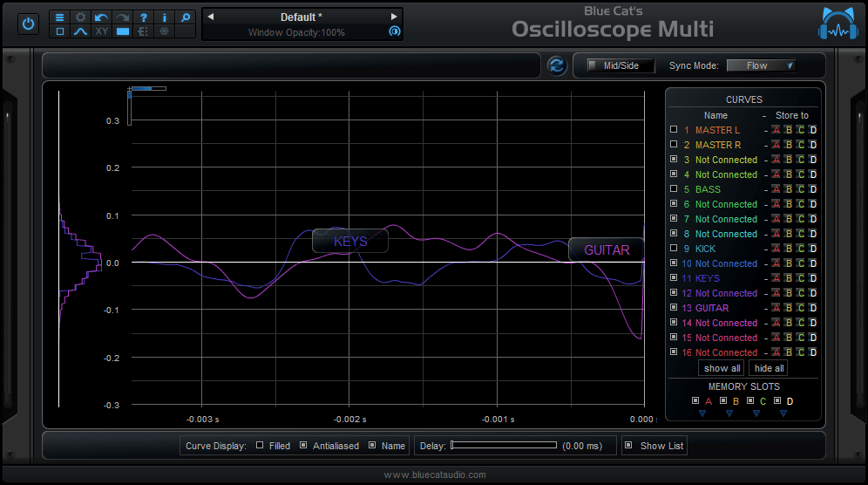Click curve 3 Not Connected name
Viewport: 868px width, 485px height.
(x=726, y=160)
